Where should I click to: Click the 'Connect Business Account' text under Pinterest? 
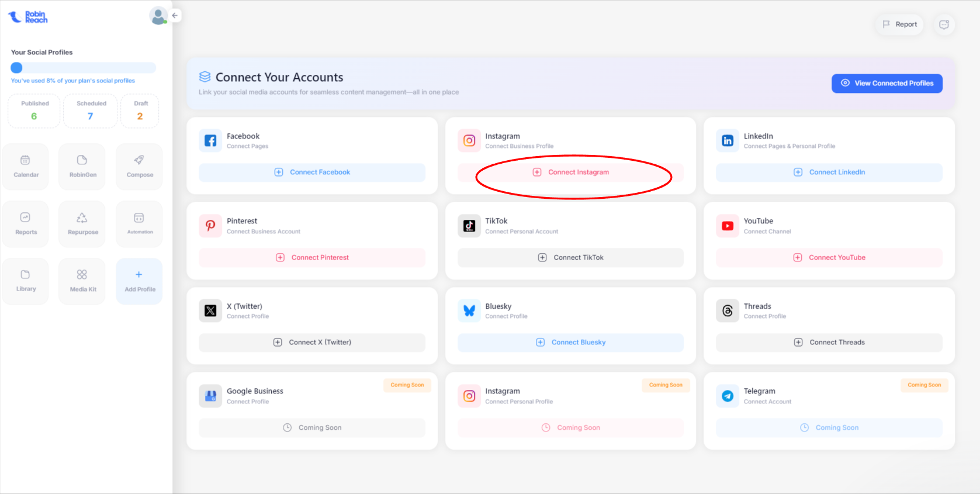264,232
